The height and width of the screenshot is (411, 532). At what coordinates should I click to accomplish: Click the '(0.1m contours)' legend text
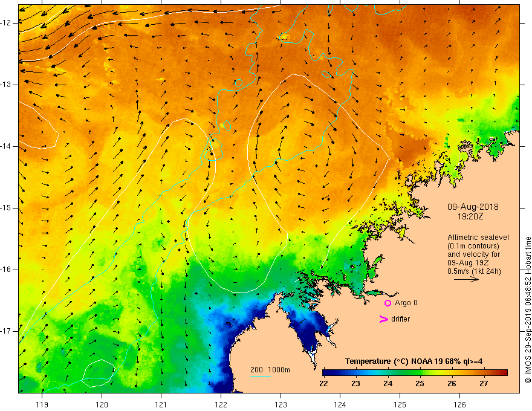point(473,246)
